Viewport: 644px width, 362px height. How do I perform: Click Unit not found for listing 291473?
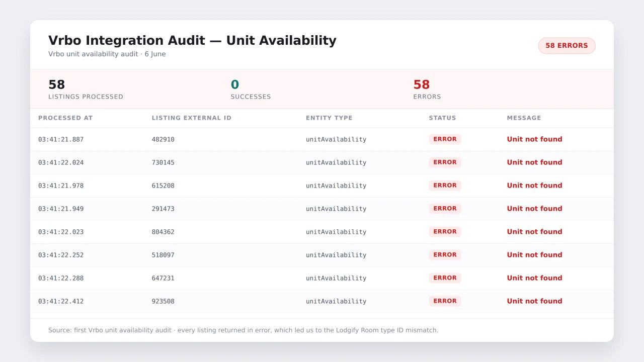(x=534, y=209)
